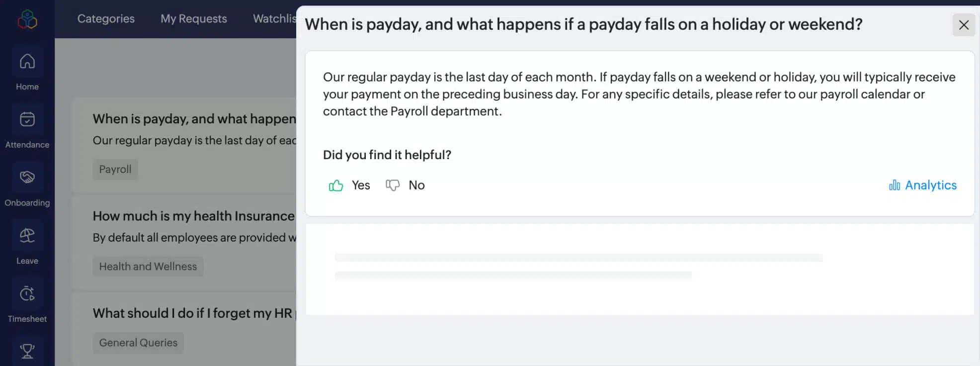Open the Analytics link
Viewport: 980px width, 366px height.
click(x=930, y=185)
